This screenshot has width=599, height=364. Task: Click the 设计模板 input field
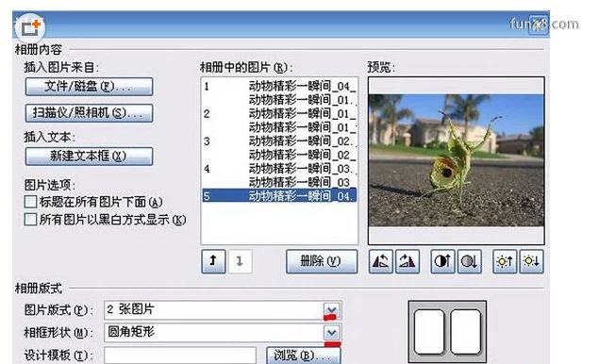[180, 356]
